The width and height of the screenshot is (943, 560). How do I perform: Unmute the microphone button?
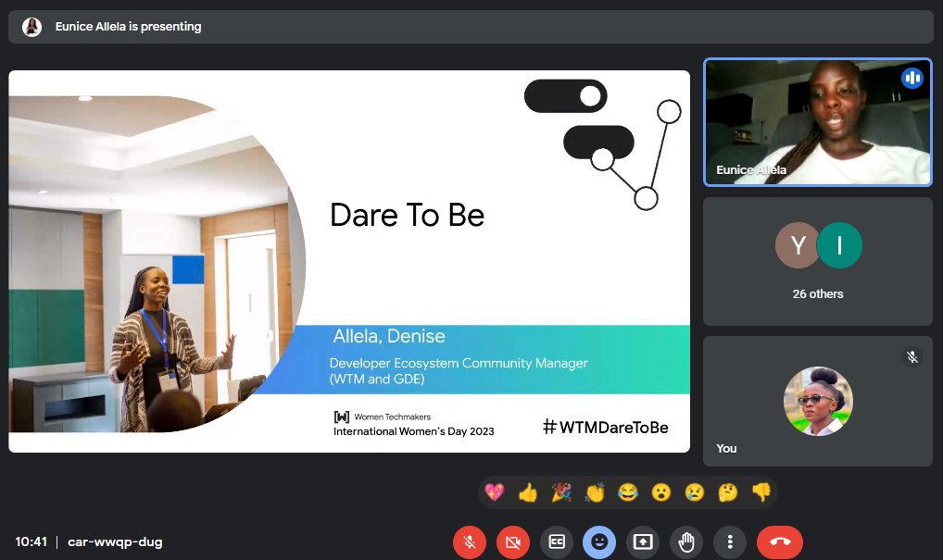tap(469, 542)
